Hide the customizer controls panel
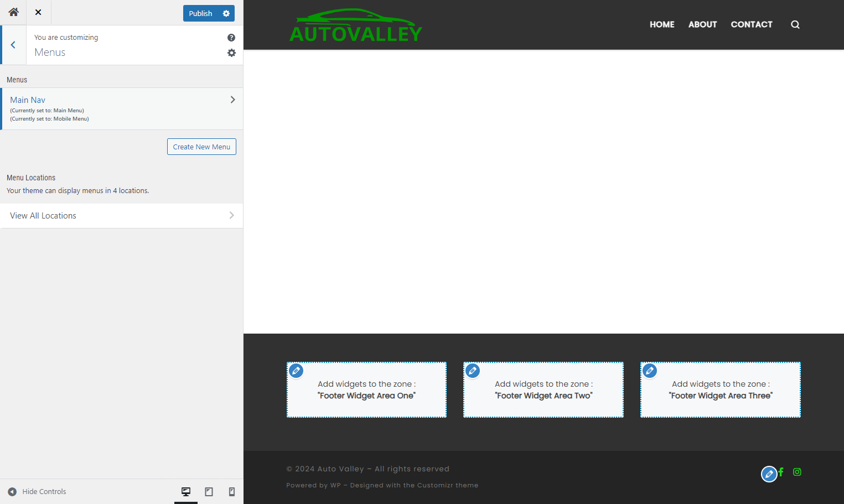The height and width of the screenshot is (504, 844). (x=37, y=491)
